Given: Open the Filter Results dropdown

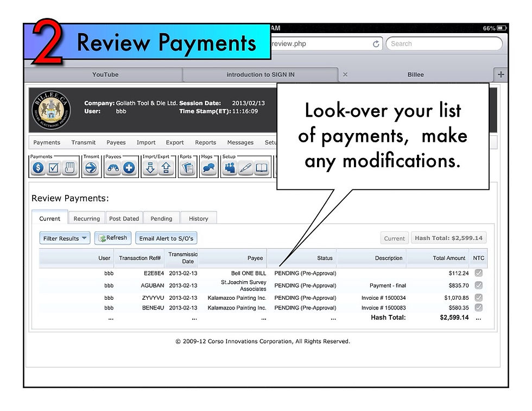Looking at the screenshot, I should 65,238.
